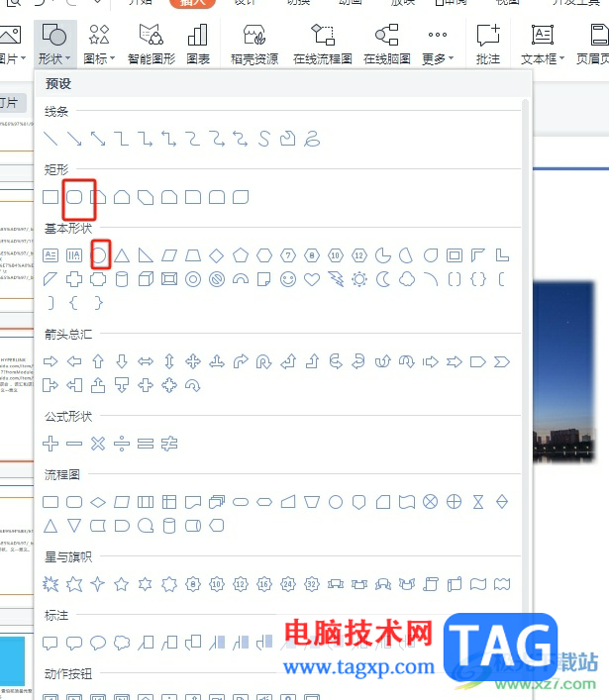Image resolution: width=609 pixels, height=700 pixels.
Task: Select the multiply sign formula shape
Action: [98, 444]
